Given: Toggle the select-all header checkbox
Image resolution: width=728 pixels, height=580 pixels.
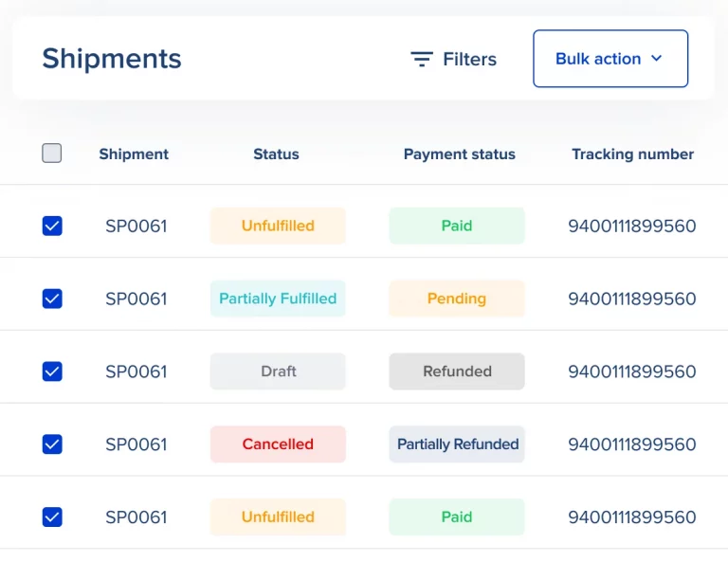Looking at the screenshot, I should pyautogui.click(x=52, y=154).
